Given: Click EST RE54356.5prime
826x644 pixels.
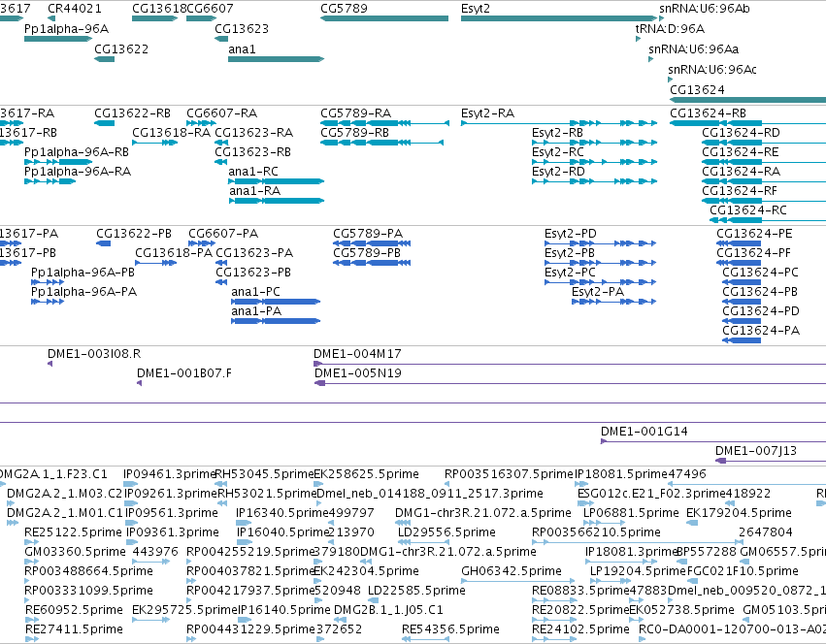Looking at the screenshot, I should pyautogui.click(x=450, y=629).
